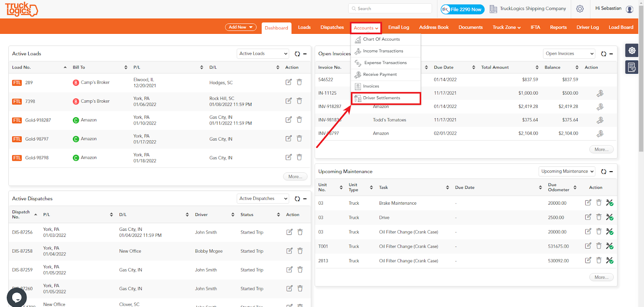Edit the Brake Maintenance task
Viewport: 644px width, 307px height.
588,203
